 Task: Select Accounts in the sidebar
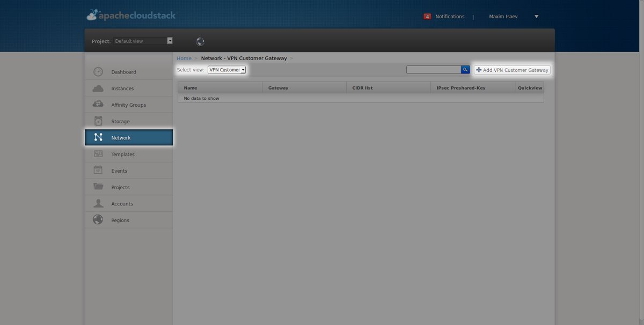tap(129, 204)
